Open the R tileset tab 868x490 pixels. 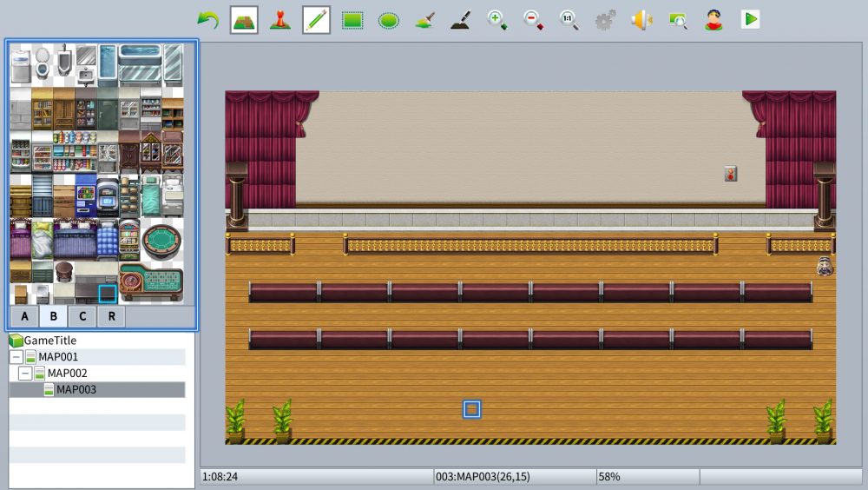pyautogui.click(x=111, y=316)
